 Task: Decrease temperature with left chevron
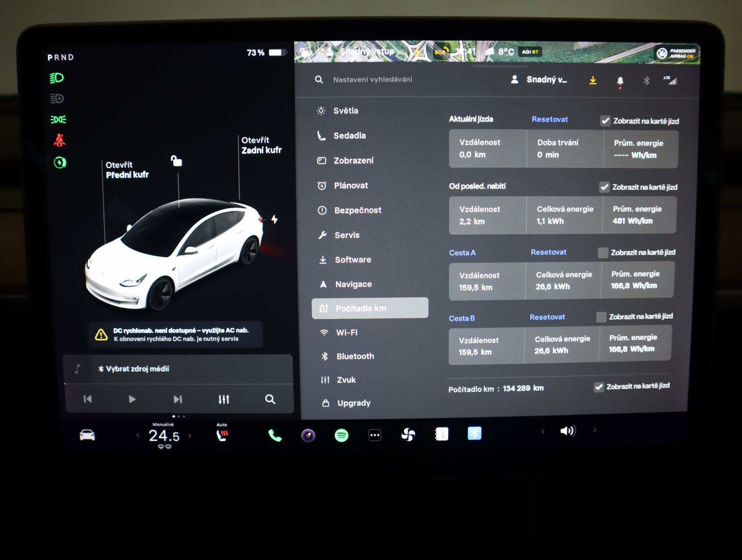click(x=138, y=435)
